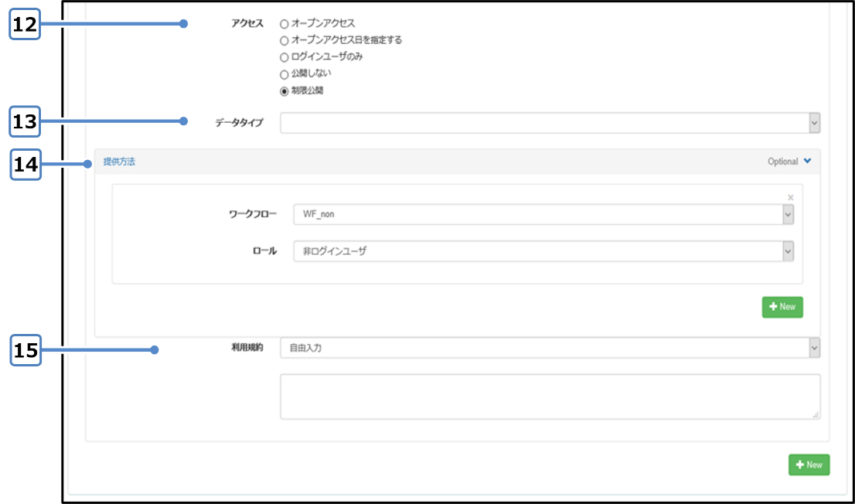Click the callout badge numbered 14

pos(25,164)
